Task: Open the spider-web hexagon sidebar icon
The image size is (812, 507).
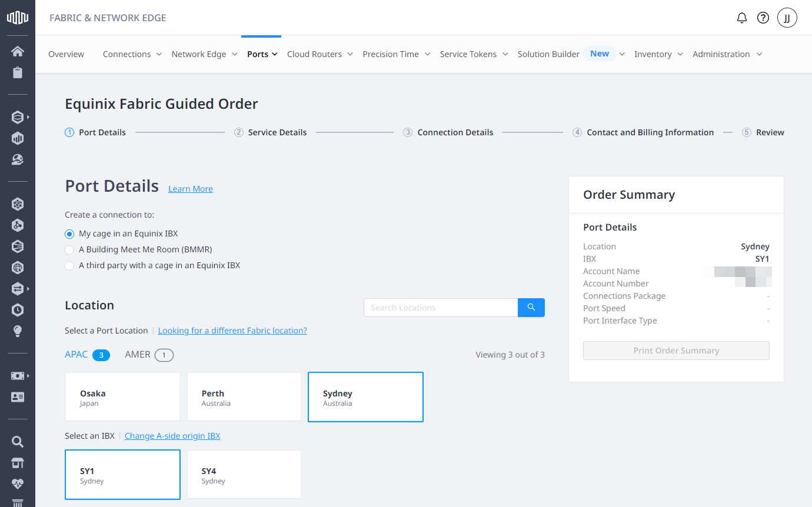Action: pos(18,204)
